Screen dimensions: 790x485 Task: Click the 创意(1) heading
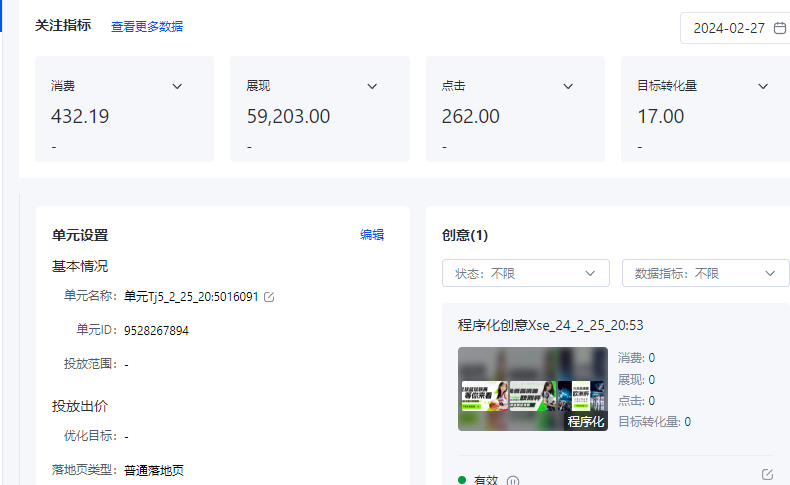pyautogui.click(x=465, y=235)
